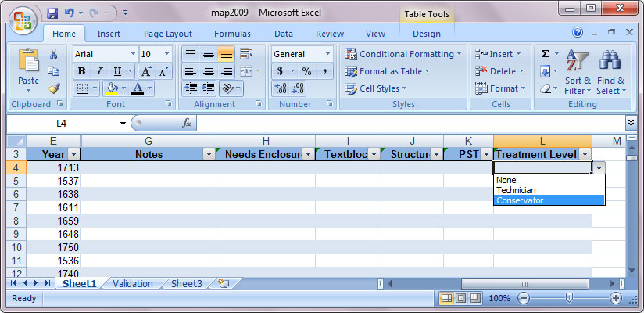Toggle Bold formatting
The image size is (644, 313).
pos(81,71)
